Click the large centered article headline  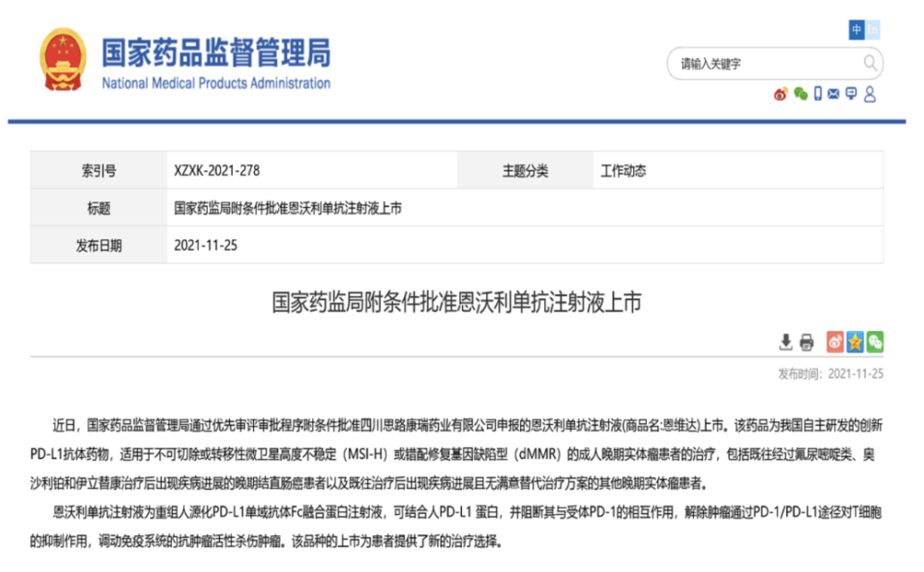point(456,302)
